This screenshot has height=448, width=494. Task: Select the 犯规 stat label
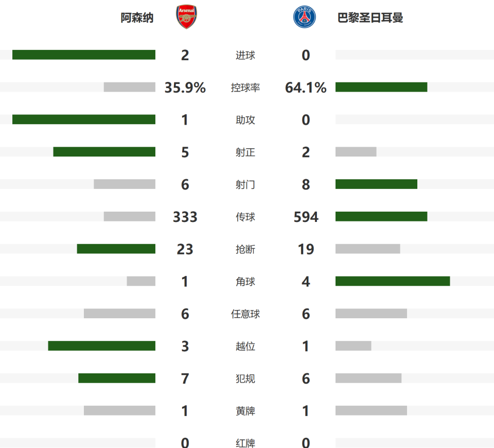[x=245, y=378]
